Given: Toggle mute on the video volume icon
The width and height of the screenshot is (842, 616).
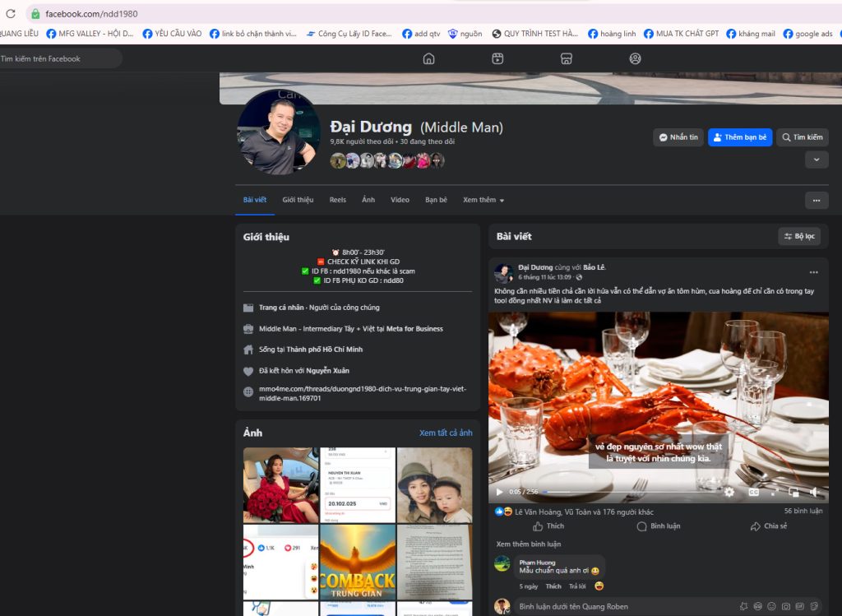Looking at the screenshot, I should 814,492.
